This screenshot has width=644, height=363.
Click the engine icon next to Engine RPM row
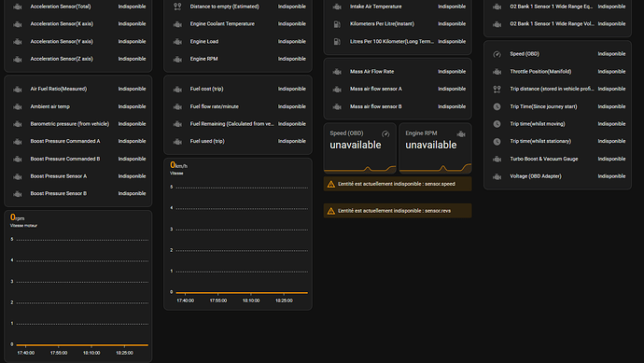tap(177, 59)
